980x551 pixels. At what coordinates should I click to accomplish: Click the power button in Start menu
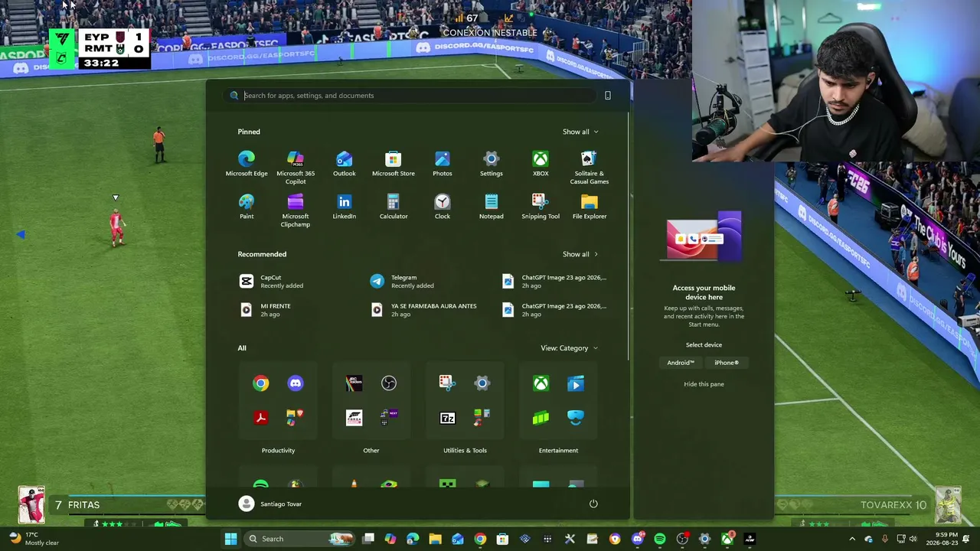click(593, 504)
